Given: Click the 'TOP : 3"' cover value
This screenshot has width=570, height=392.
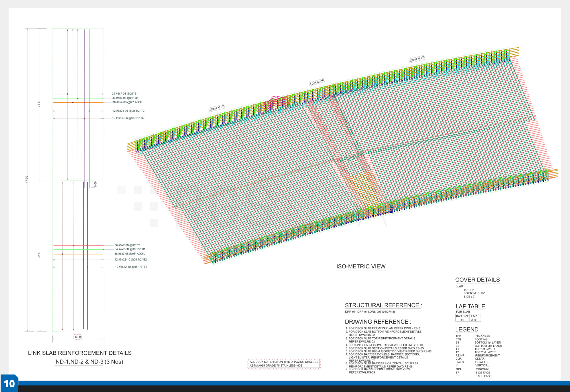Looking at the screenshot, I should pos(469,290).
